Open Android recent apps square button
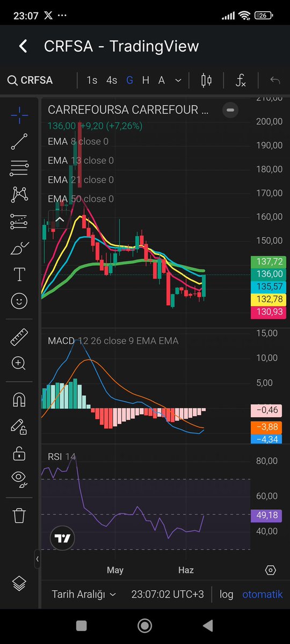The height and width of the screenshot is (644, 290). pos(81,626)
